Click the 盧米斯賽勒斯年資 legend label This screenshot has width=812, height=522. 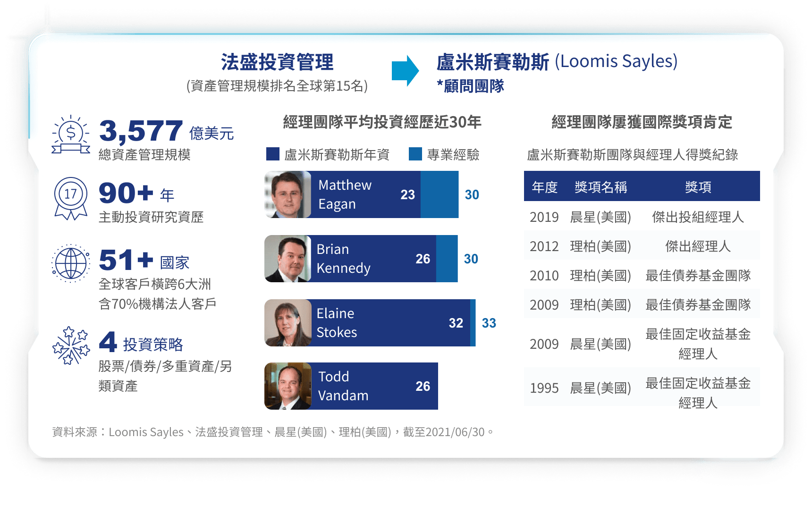click(x=337, y=154)
